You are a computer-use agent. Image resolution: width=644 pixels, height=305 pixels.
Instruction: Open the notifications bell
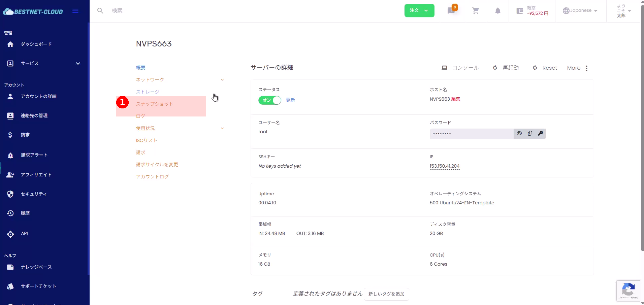[497, 11]
